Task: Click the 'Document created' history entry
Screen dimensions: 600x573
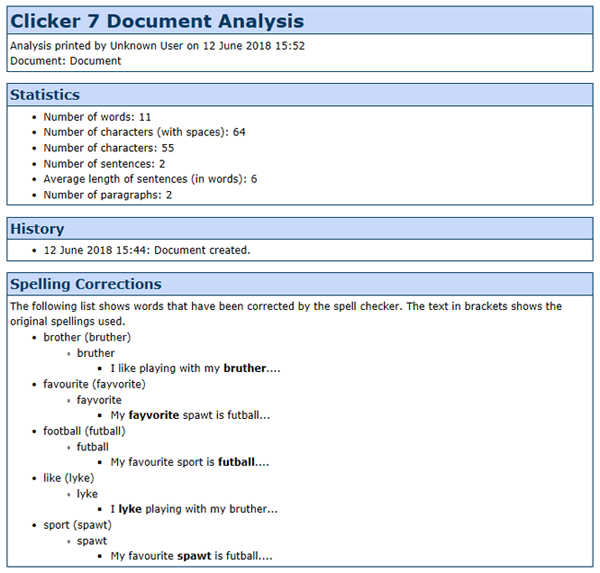Action: [x=147, y=250]
